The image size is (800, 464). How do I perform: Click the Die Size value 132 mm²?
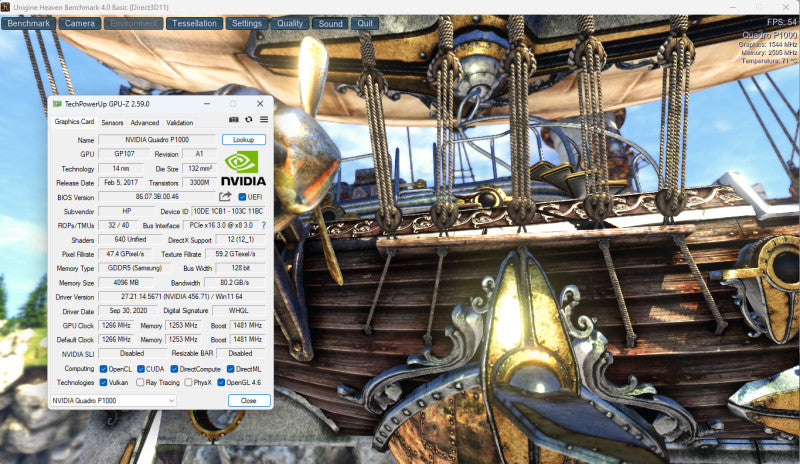pos(199,168)
